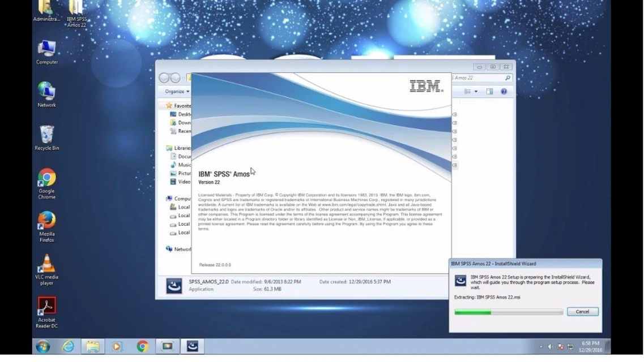Launch Mozilla Firefox from the desktop
This screenshot has width=644, height=362.
tap(47, 227)
